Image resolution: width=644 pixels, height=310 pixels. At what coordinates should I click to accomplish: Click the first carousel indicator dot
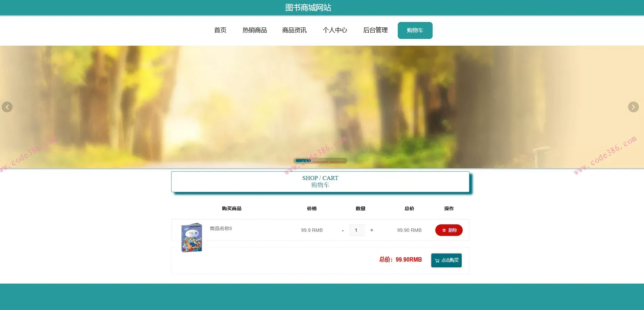point(303,161)
